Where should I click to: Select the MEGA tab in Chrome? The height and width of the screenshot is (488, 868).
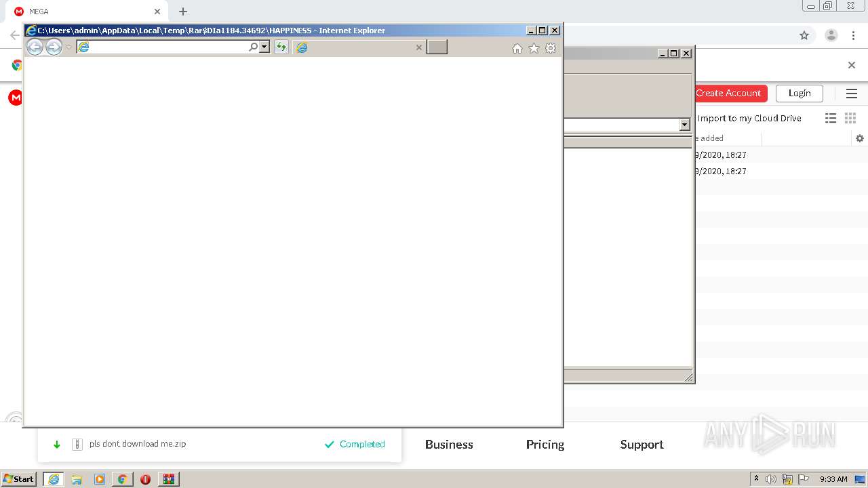tap(86, 12)
